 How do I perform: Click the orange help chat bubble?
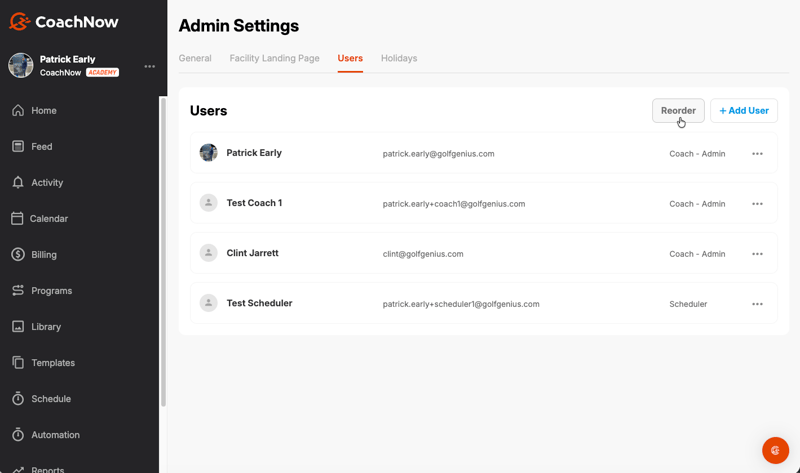776,451
